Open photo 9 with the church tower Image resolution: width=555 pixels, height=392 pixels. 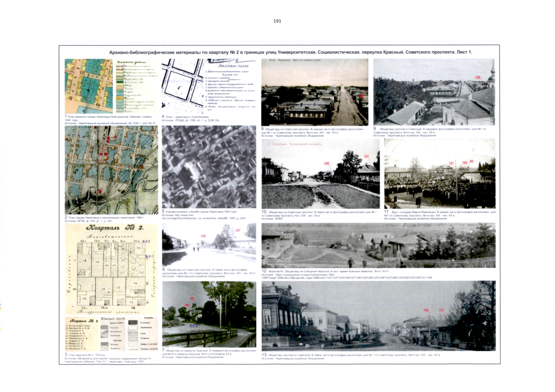pos(434,92)
